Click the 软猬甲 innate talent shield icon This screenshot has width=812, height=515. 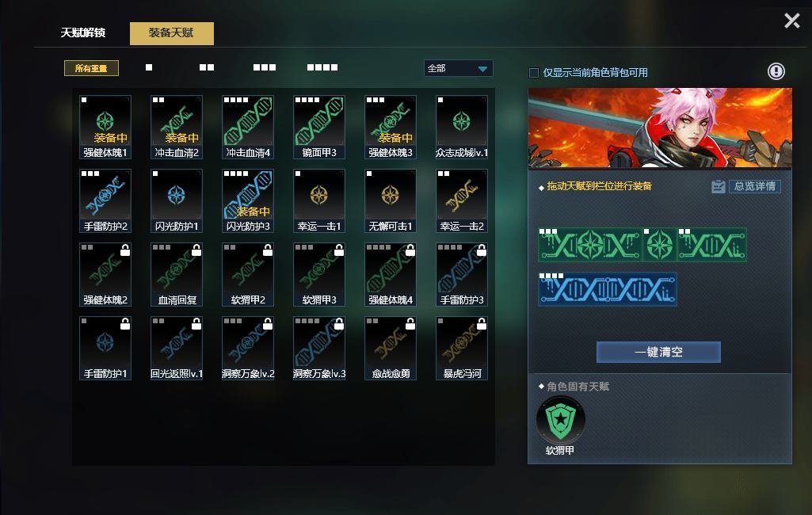click(561, 419)
